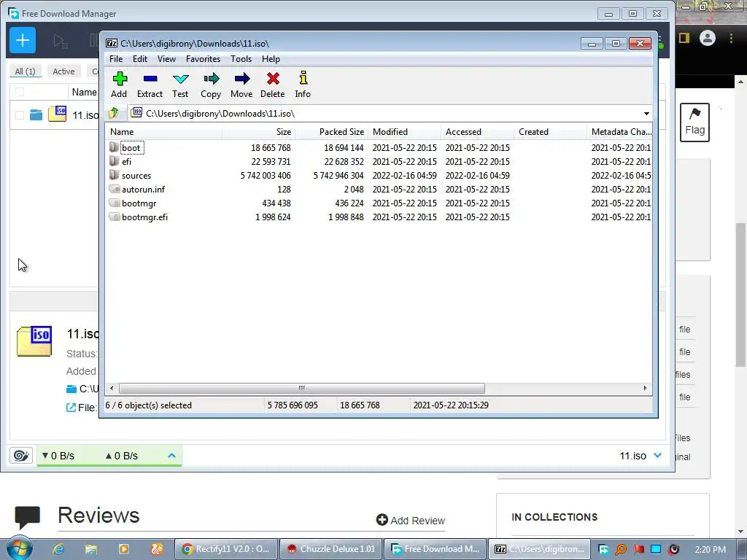Screen dimensions: 747x560
Task: Sort by the Modified column header
Action: click(x=404, y=132)
